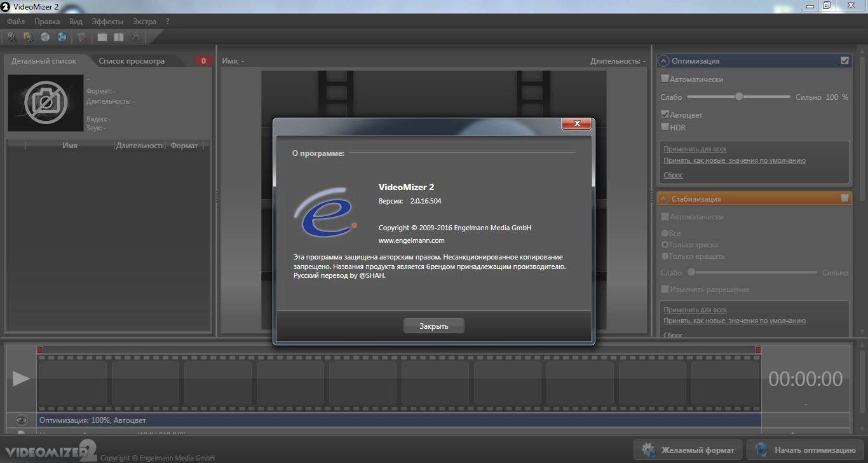
Task: Check the Изменить разрешение checkbox
Action: 665,289
